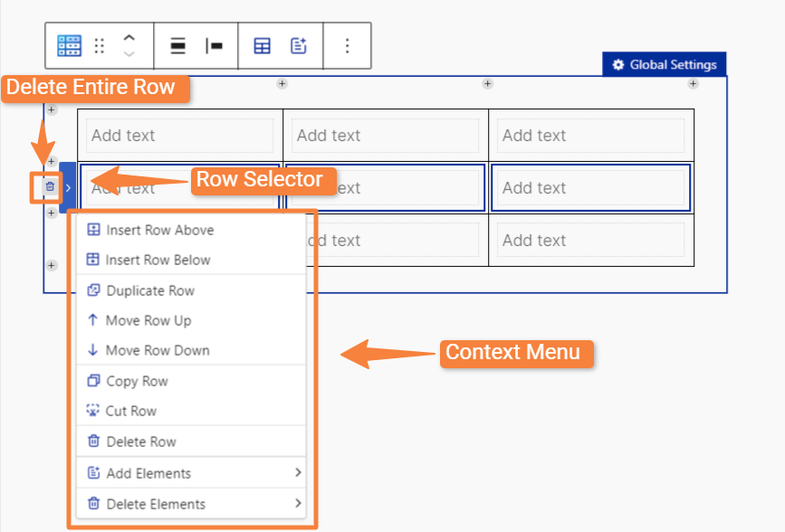Click the drag handle dots icon
The image size is (785, 532).
[100, 45]
